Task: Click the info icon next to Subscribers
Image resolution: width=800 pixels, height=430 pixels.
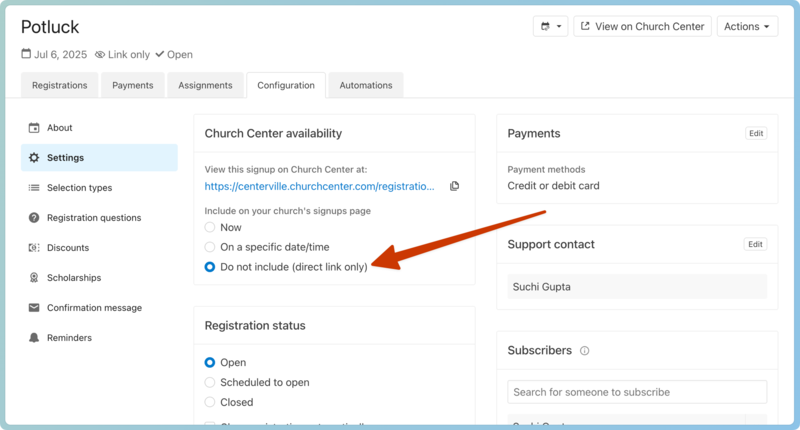Action: pyautogui.click(x=585, y=351)
